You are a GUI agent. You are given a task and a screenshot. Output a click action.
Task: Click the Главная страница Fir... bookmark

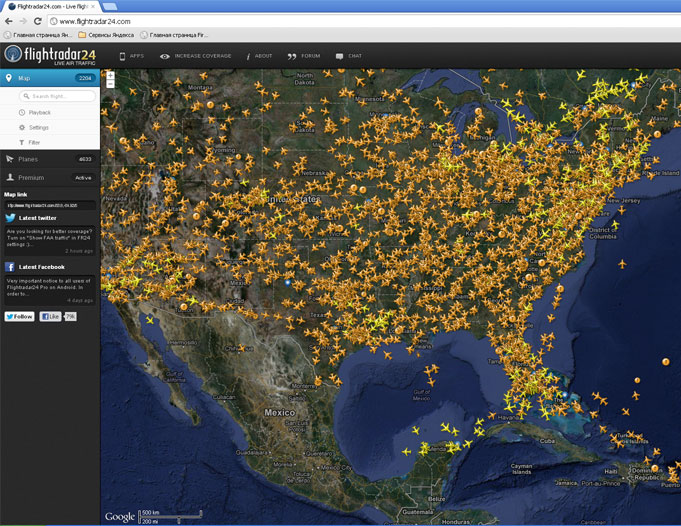point(174,35)
